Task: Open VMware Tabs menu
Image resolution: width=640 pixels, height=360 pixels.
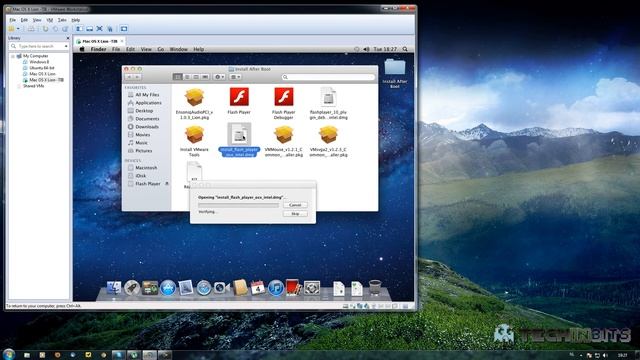Action: pos(62,20)
